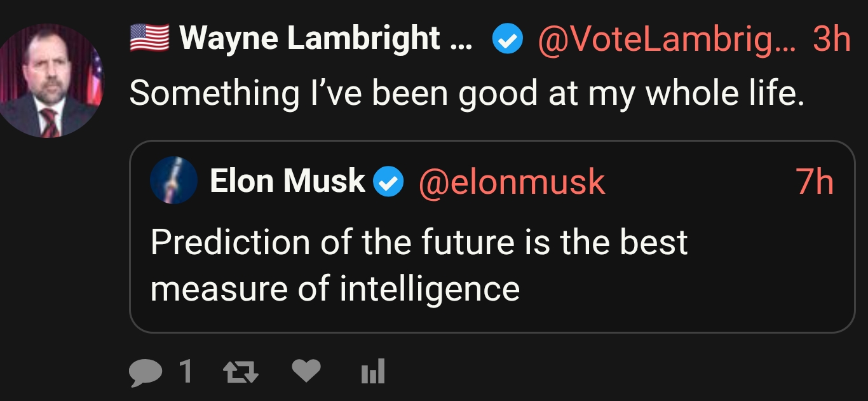Click the Elon Musk display name
This screenshot has width=868, height=401.
click(287, 182)
